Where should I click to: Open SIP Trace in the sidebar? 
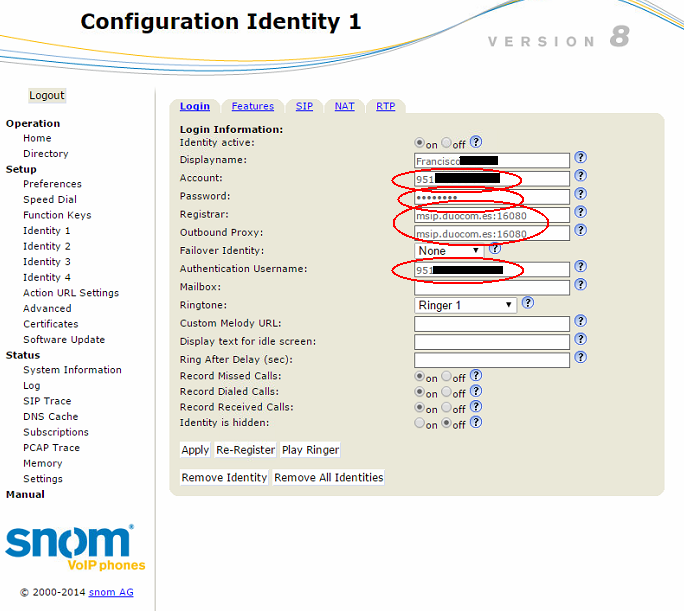[47, 401]
